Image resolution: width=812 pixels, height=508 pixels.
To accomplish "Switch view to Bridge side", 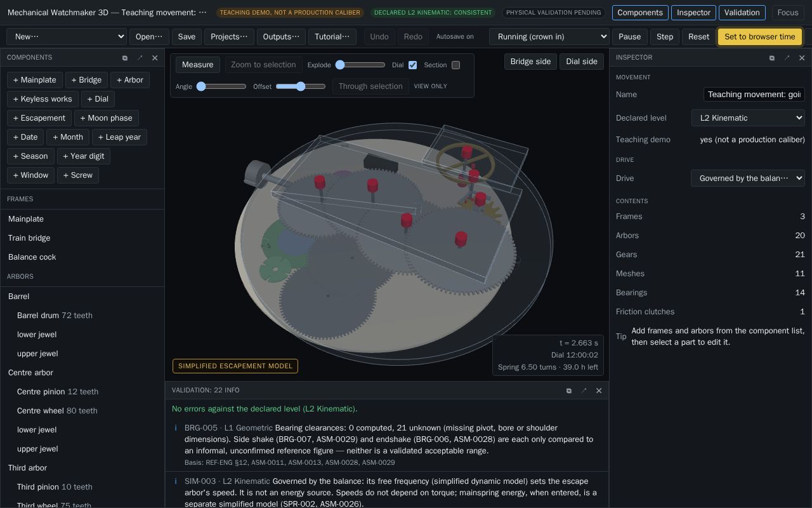I will [530, 62].
